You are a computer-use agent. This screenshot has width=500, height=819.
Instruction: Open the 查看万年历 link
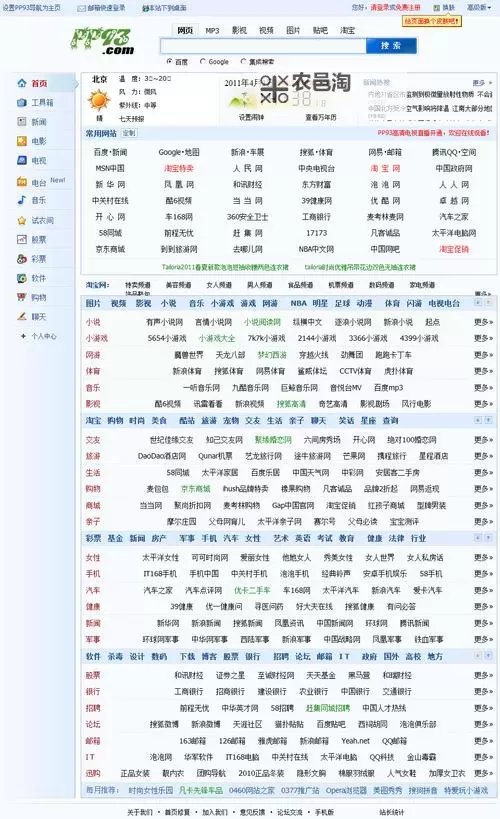tap(321, 118)
